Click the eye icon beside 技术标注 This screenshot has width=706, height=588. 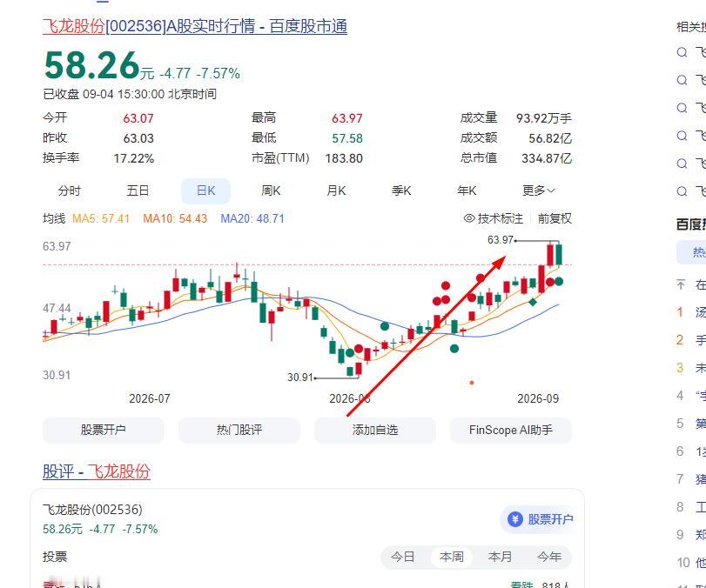click(x=469, y=218)
